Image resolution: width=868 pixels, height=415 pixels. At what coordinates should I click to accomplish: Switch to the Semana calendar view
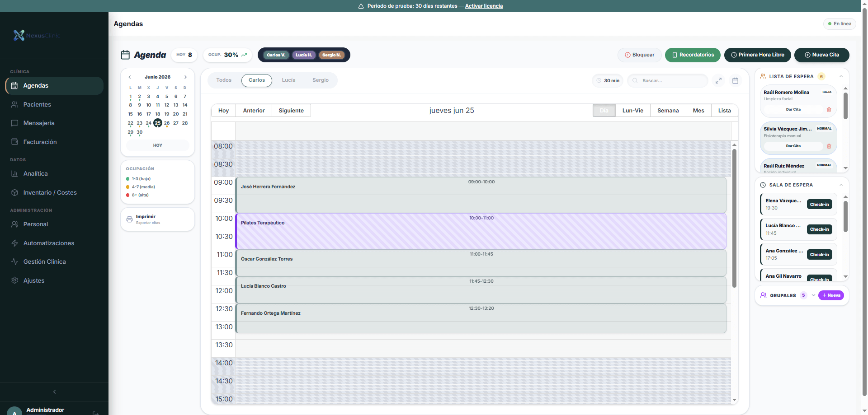click(x=668, y=111)
